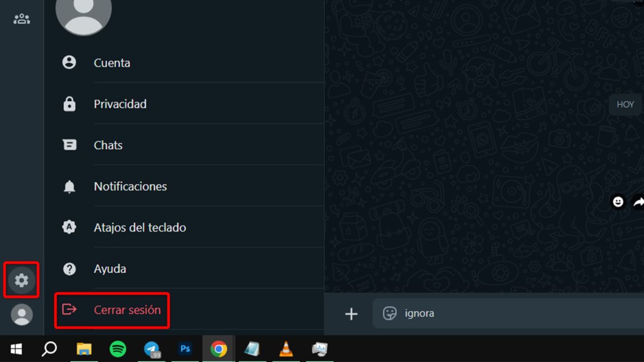
Task: Click the lock icon beside Privacidad
Action: [69, 104]
